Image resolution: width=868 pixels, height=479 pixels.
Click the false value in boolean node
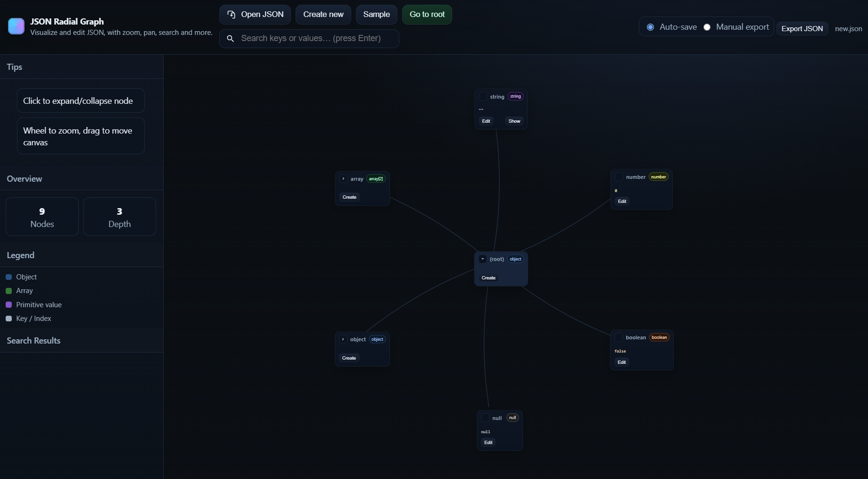coord(620,351)
